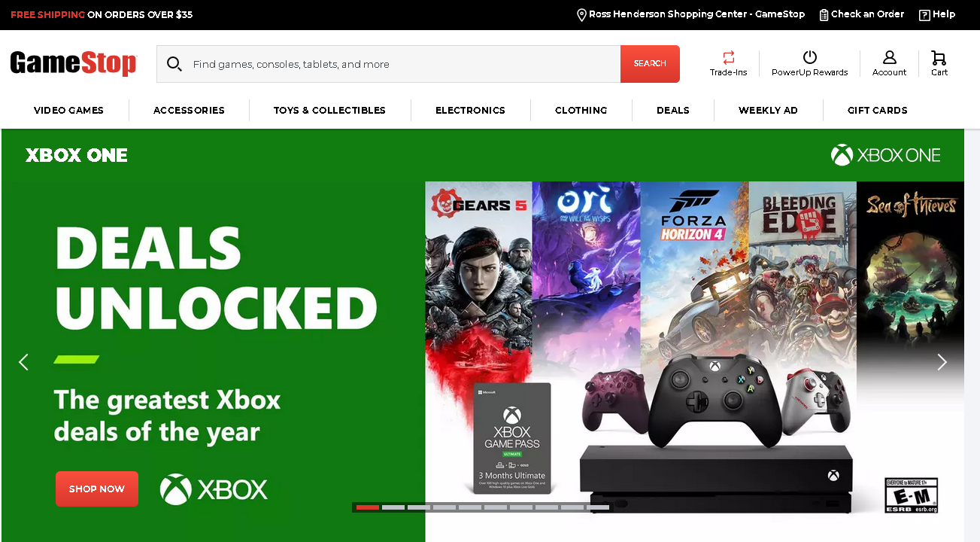
Task: Click the Shop Now button
Action: 97,489
